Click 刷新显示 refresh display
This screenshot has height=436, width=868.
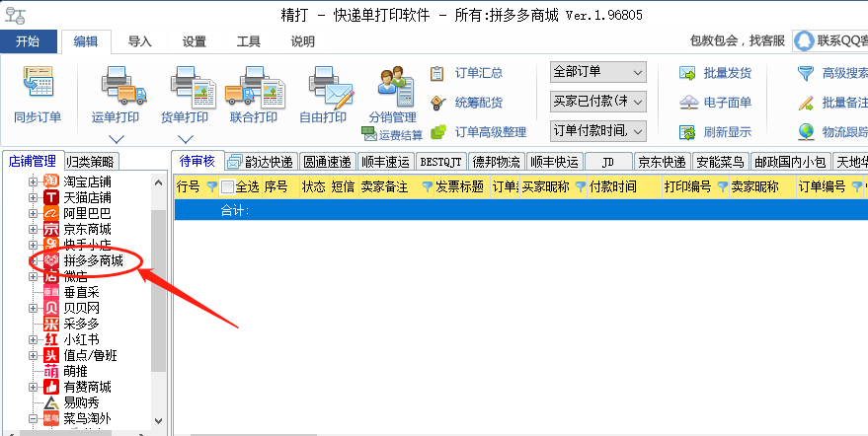point(715,132)
